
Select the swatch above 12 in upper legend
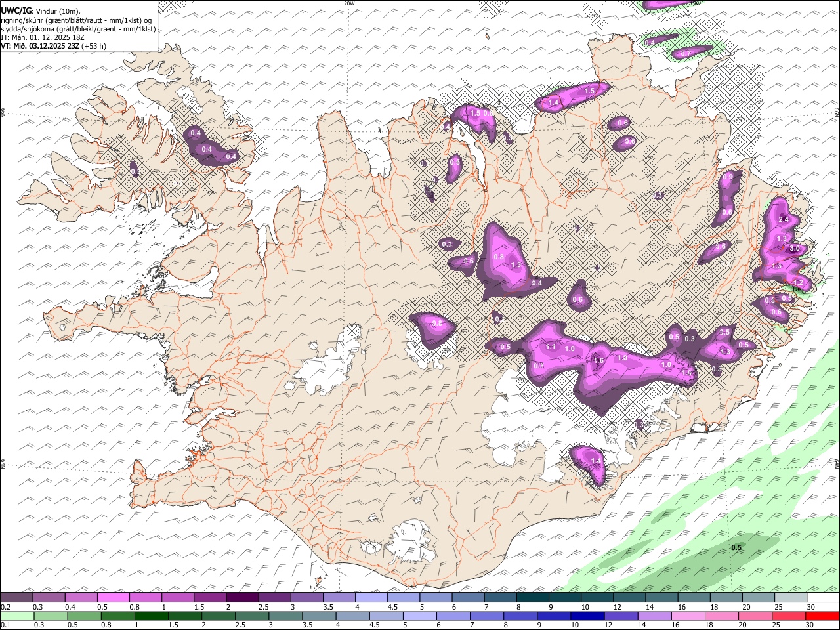click(629, 598)
